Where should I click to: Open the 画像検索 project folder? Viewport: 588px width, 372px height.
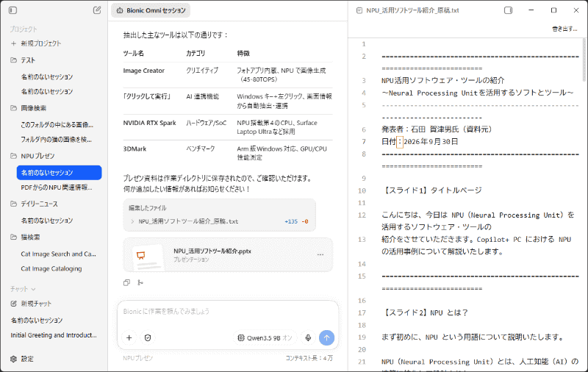[x=33, y=108]
